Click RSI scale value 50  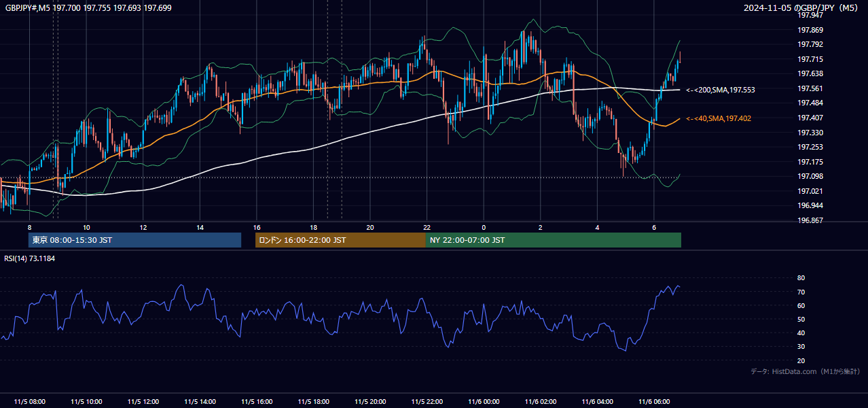801,319
